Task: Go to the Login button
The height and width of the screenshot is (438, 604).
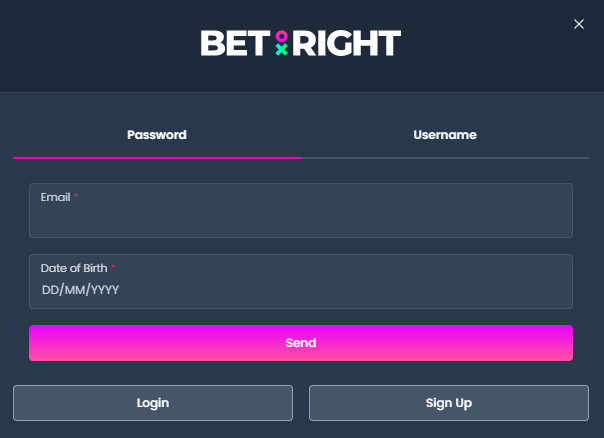Action: (x=153, y=403)
